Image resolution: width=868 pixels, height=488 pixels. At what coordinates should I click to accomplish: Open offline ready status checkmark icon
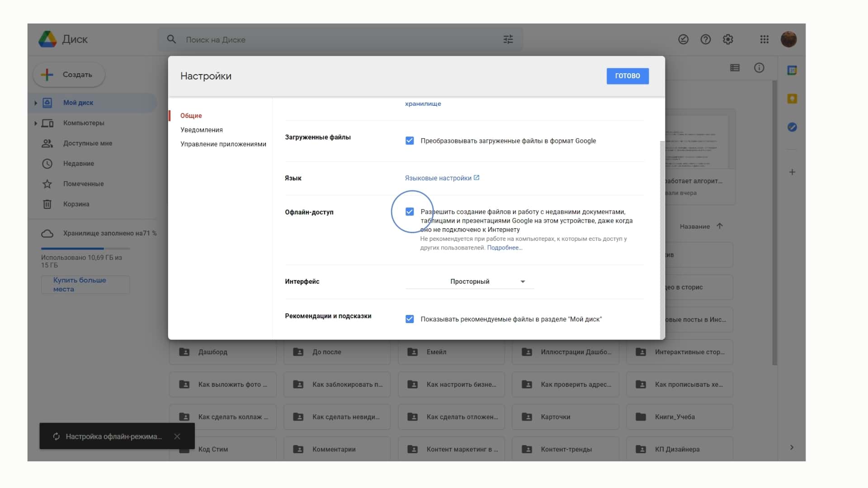pos(683,39)
